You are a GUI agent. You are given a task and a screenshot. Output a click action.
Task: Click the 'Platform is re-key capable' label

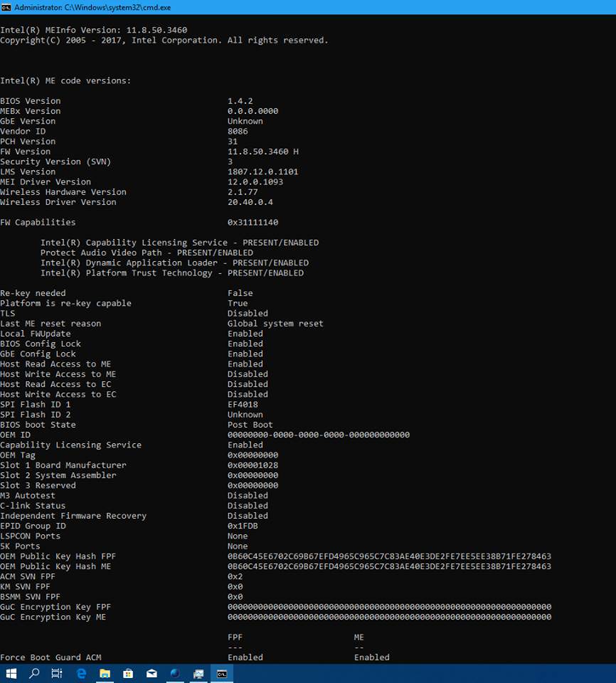[65, 303]
